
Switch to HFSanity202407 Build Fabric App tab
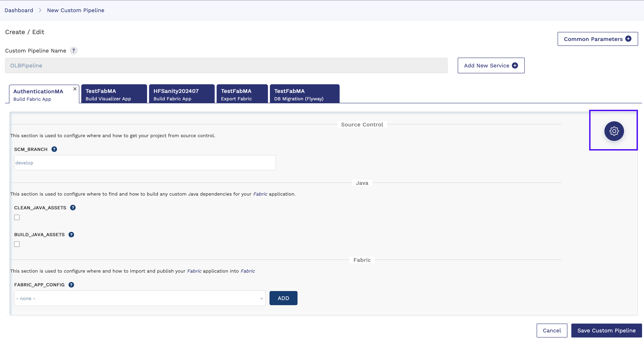(182, 94)
